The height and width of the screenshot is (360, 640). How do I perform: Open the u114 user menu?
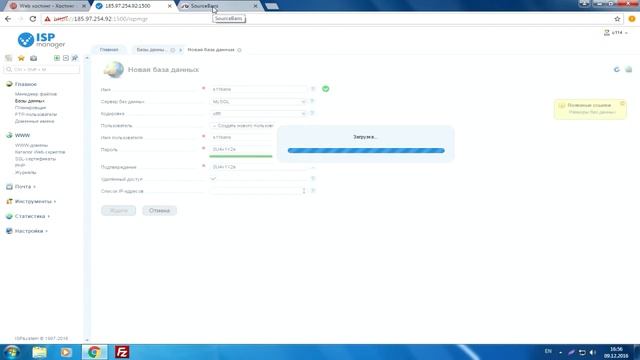(616, 33)
